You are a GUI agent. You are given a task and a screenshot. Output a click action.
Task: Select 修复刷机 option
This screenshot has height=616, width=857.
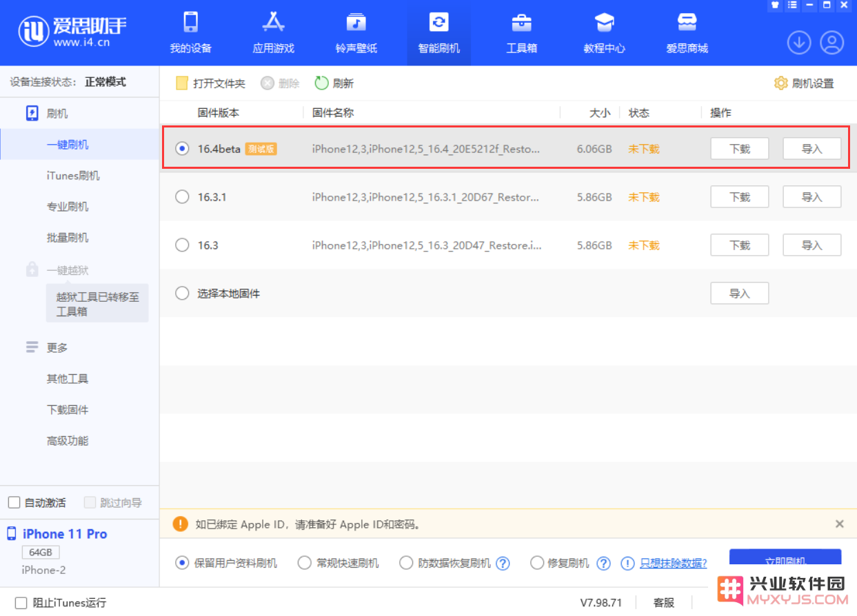[537, 563]
